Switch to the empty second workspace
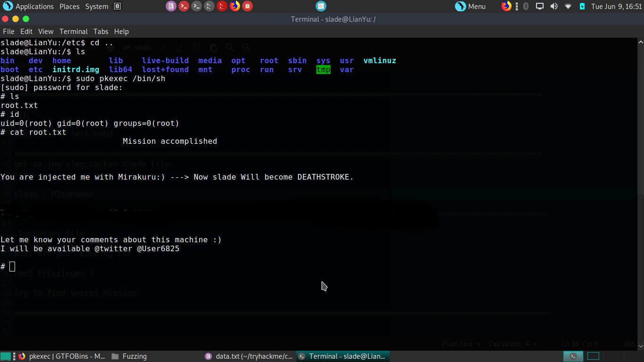644x362 pixels. pyautogui.click(x=593, y=356)
